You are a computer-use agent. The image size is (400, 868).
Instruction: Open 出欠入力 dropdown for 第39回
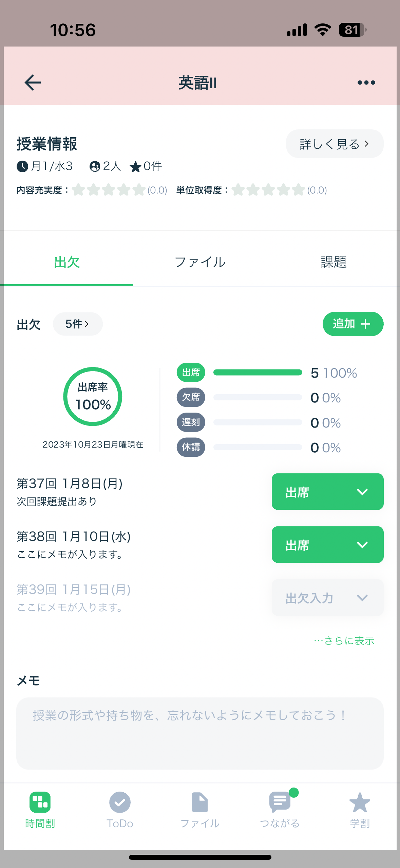pos(327,597)
